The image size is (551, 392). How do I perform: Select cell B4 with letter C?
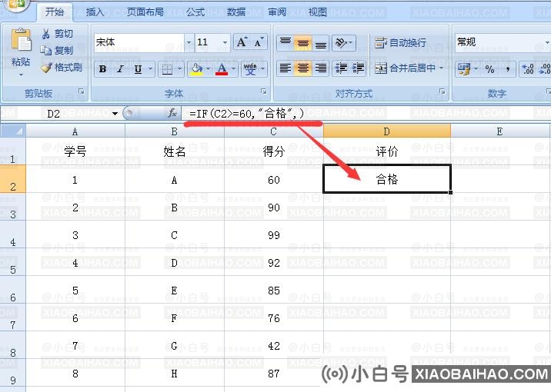point(174,234)
